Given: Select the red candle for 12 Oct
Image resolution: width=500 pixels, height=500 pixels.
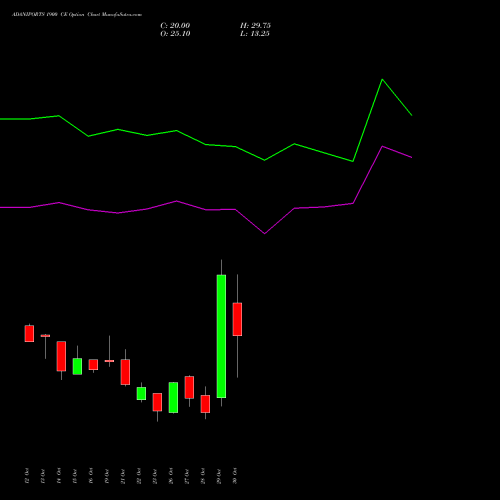Looking at the screenshot, I should tap(29, 333).
